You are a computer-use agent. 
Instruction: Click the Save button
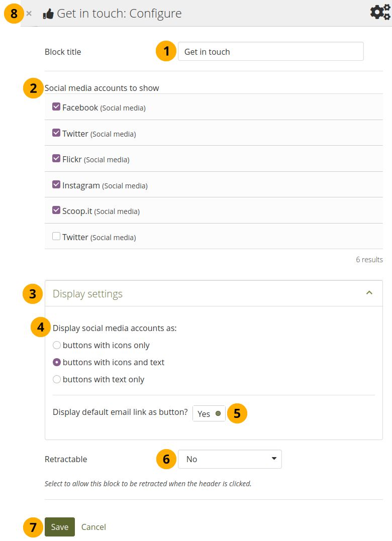[x=60, y=527]
